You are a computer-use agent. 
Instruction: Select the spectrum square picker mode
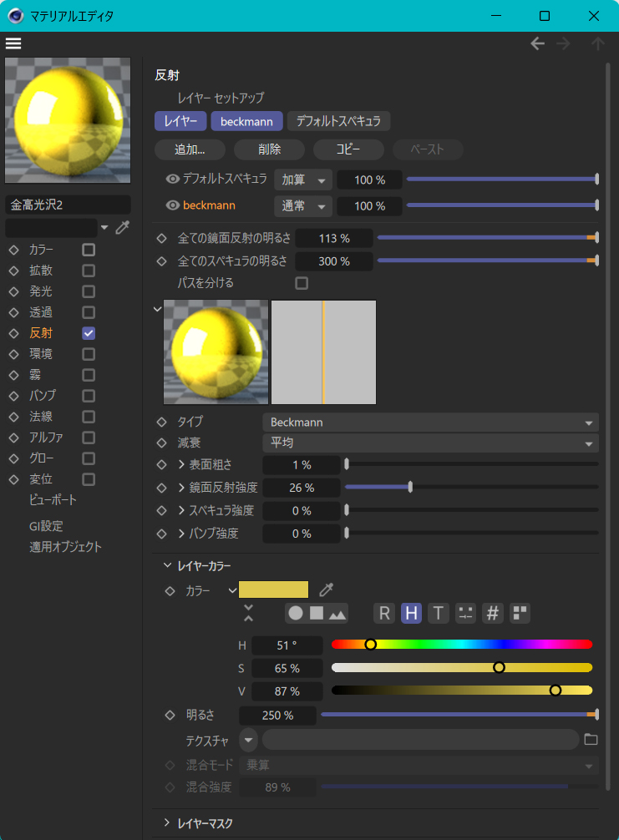(317, 613)
